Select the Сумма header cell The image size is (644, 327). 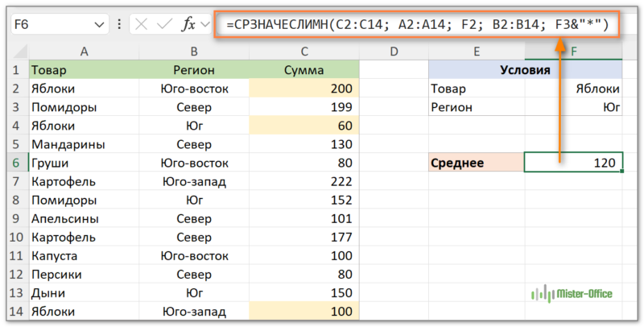304,70
